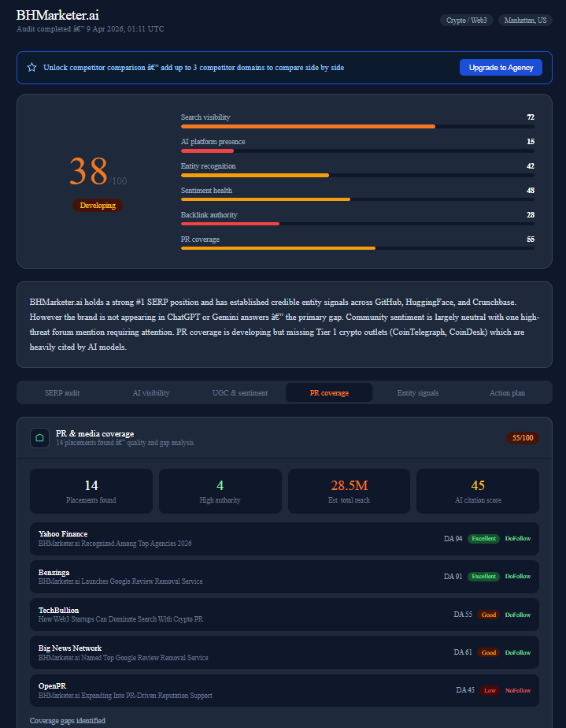Click the 55/100 score badge
This screenshot has width=566, height=728.
pyautogui.click(x=523, y=438)
